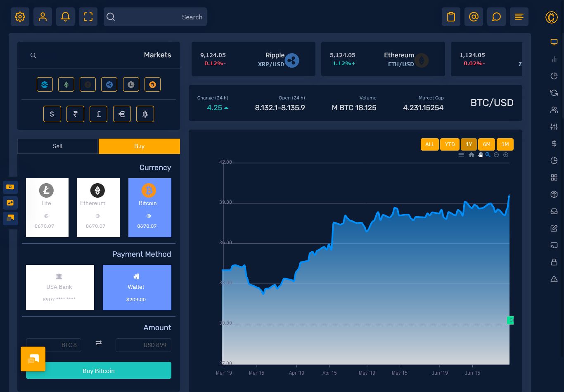Image resolution: width=564 pixels, height=392 pixels.
Task: Select the pound currency filter
Action: point(98,114)
